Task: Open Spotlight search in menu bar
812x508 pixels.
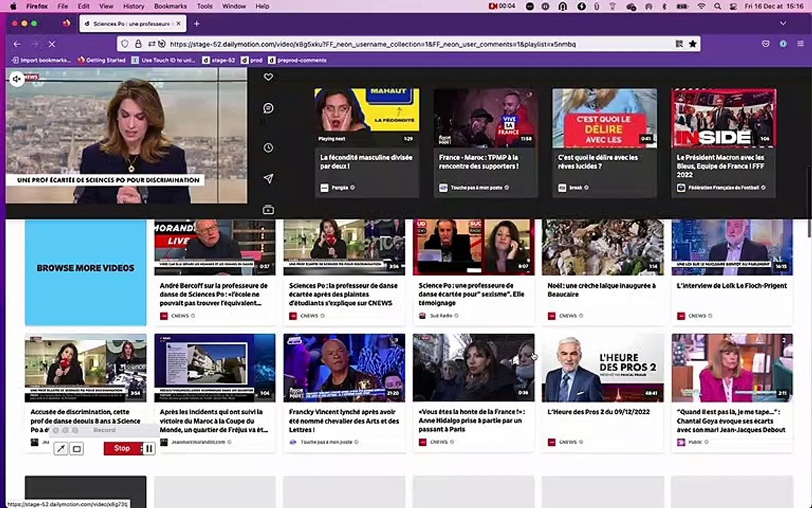Action: tap(718, 6)
